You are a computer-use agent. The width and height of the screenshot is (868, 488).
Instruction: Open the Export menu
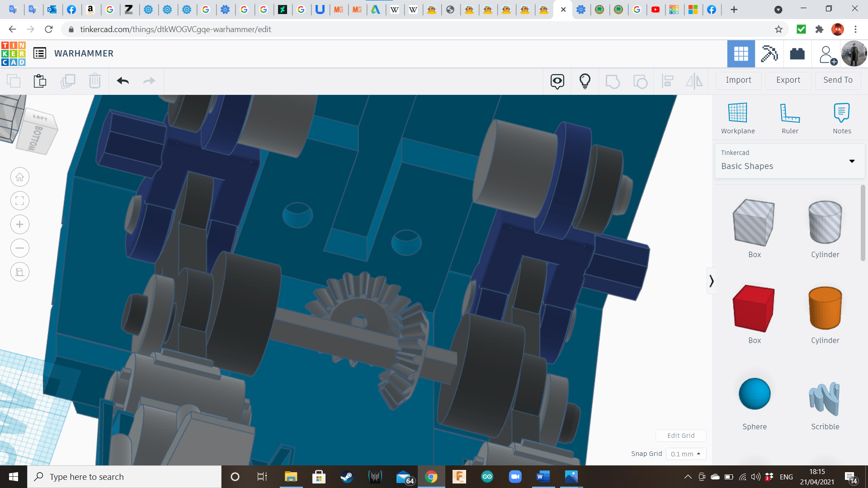pyautogui.click(x=788, y=80)
